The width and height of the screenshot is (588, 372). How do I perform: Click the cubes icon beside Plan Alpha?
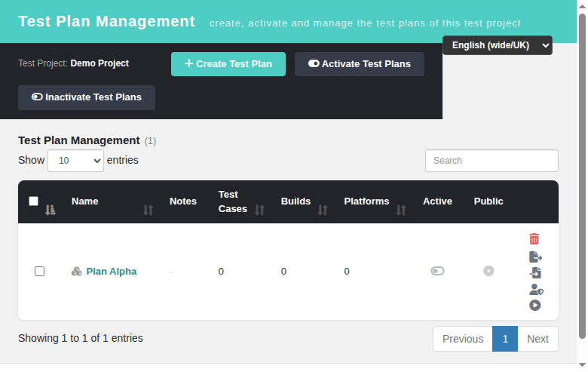pos(76,272)
